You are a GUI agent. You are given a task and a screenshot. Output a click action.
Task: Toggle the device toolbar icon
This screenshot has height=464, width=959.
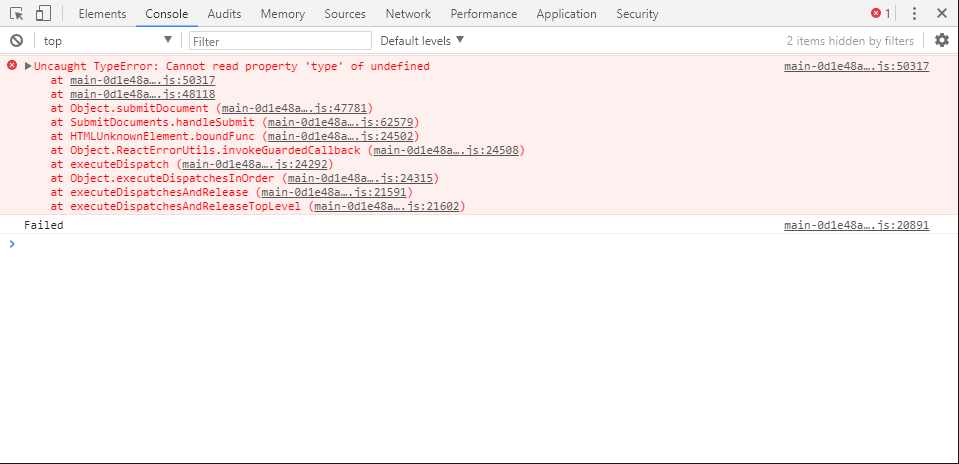43,13
